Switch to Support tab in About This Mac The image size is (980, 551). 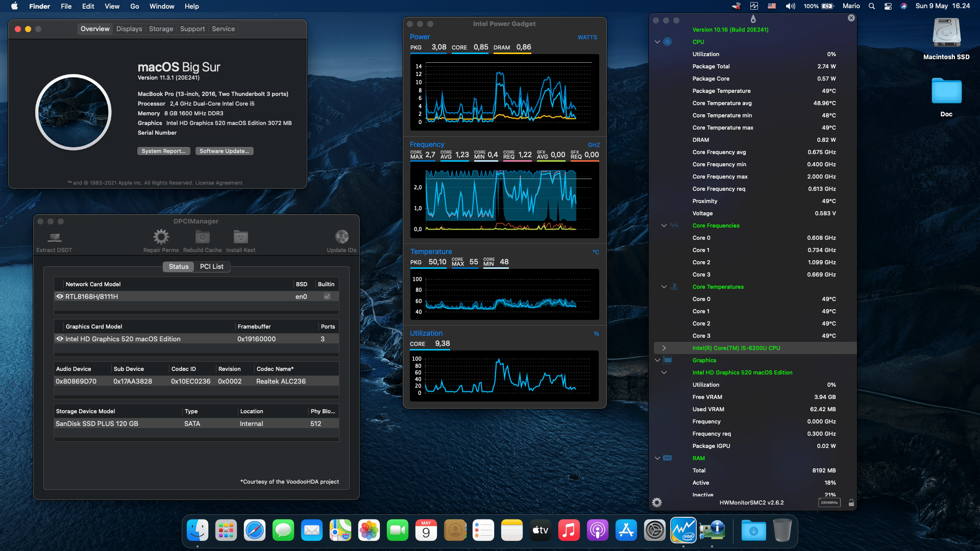192,29
